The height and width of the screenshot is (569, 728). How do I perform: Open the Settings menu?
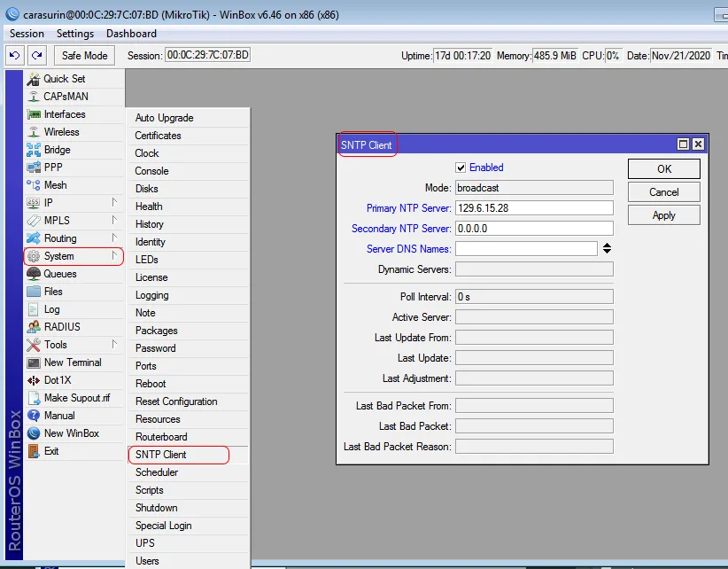74,34
